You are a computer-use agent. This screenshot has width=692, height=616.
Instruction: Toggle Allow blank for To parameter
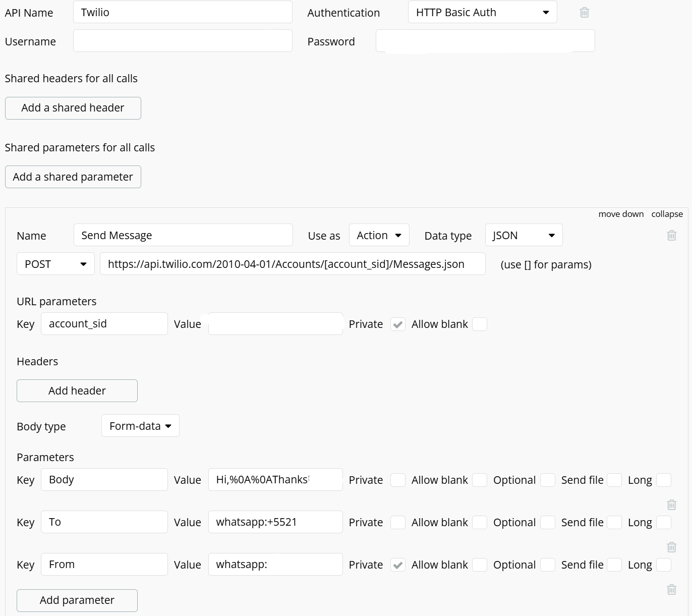(480, 523)
